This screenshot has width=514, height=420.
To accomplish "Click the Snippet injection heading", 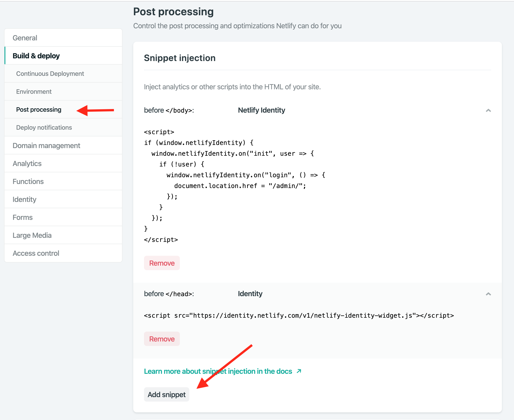I will coord(180,58).
